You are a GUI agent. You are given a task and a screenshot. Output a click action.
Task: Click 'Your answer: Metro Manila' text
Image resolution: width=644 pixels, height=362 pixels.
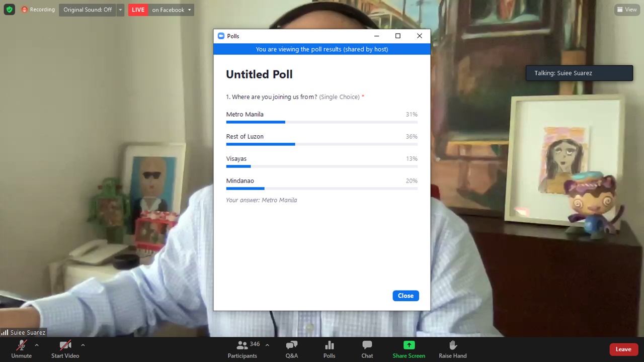pyautogui.click(x=262, y=200)
